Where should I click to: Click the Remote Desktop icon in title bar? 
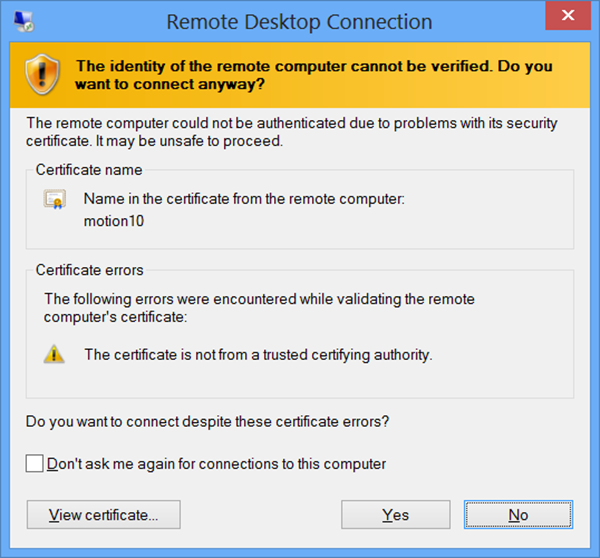pos(20,21)
